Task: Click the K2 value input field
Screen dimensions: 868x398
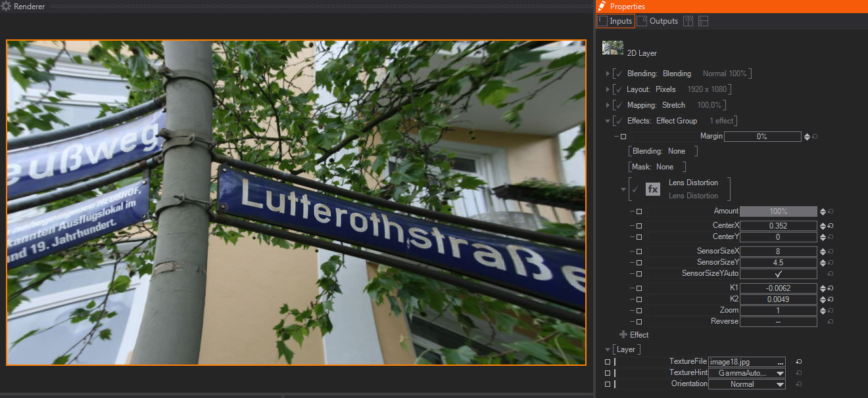Action: click(x=778, y=299)
